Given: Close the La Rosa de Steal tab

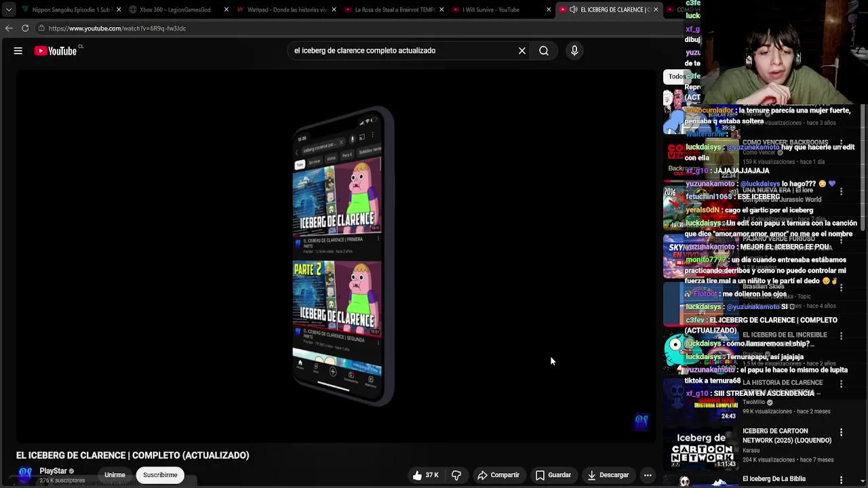Looking at the screenshot, I should [x=442, y=9].
